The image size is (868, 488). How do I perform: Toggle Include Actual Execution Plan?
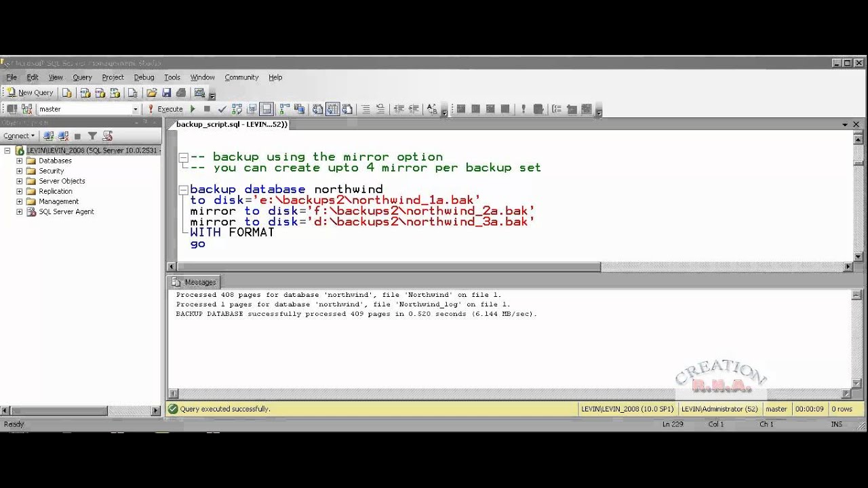click(284, 109)
